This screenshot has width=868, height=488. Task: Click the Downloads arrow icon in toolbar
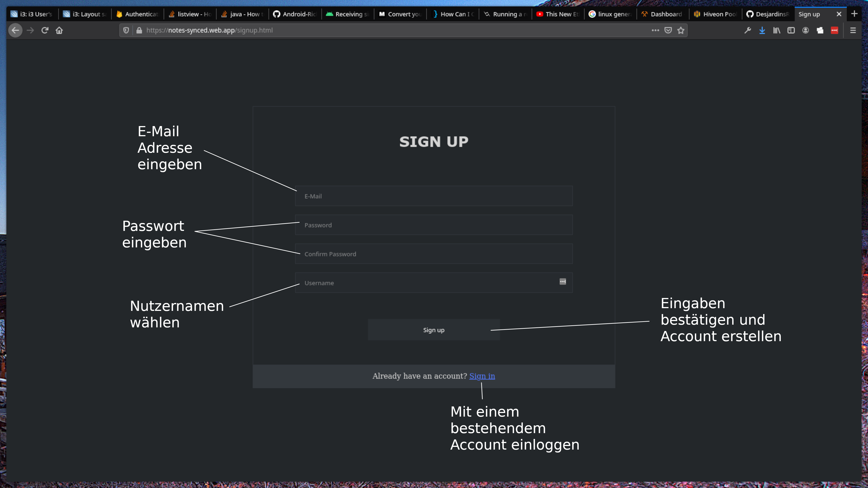[762, 31]
